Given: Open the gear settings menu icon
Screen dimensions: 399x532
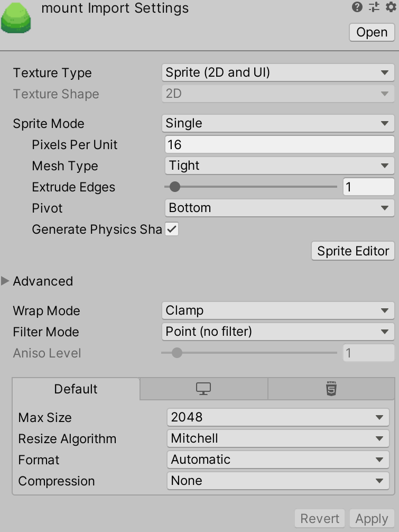Looking at the screenshot, I should (391, 7).
